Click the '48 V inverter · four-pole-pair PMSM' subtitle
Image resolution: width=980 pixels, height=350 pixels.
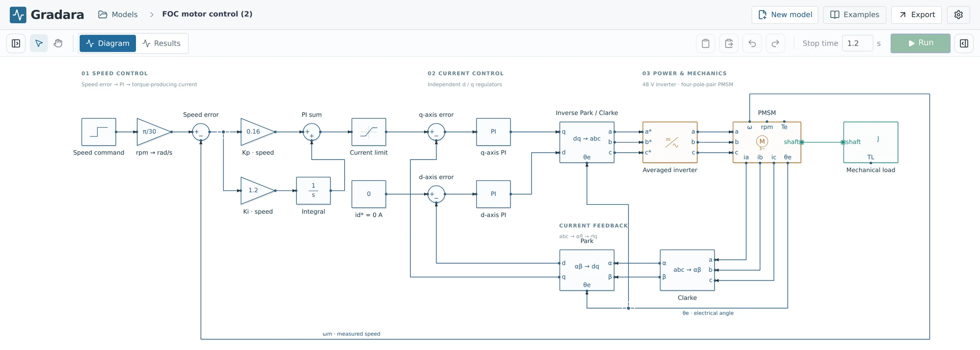pos(688,84)
